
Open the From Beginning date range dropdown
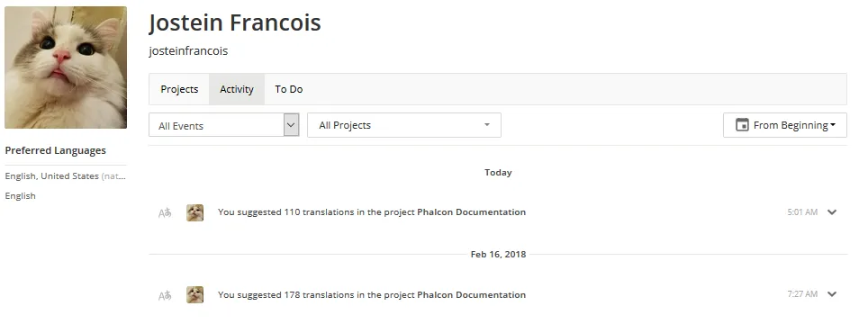click(x=785, y=125)
